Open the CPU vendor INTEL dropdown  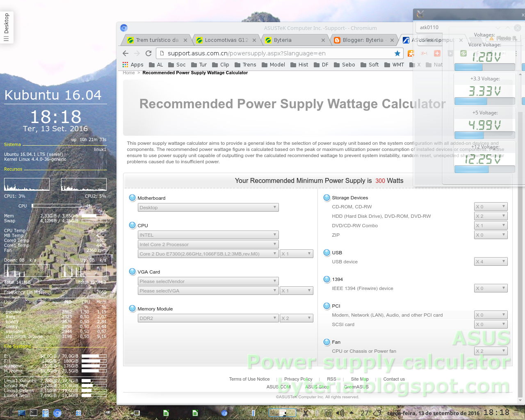coord(208,235)
